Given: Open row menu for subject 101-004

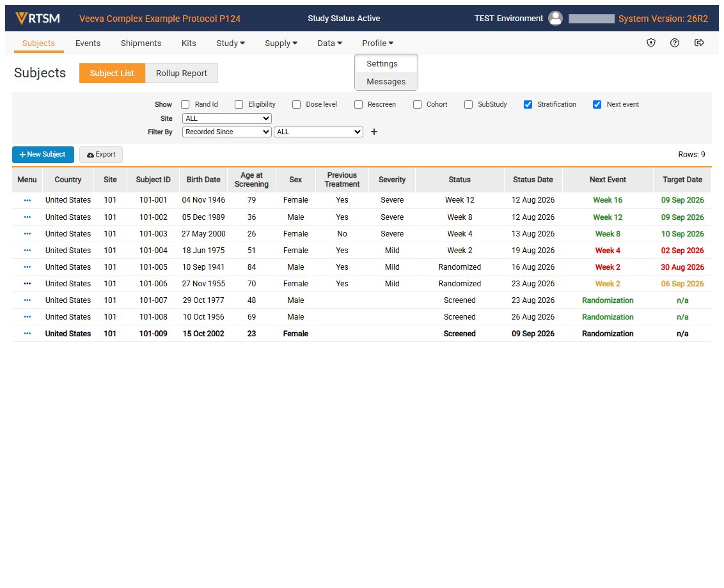Looking at the screenshot, I should point(28,250).
